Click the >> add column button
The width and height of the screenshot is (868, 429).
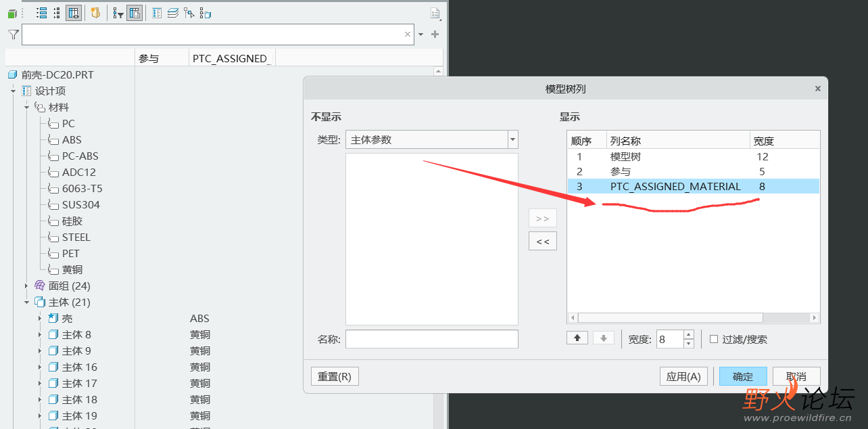pos(542,219)
